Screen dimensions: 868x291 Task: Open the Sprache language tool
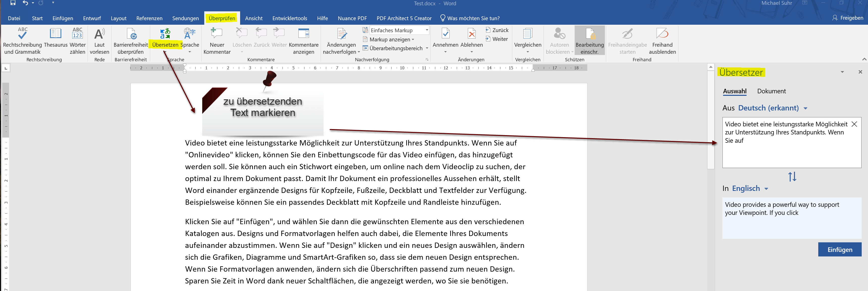[190, 40]
